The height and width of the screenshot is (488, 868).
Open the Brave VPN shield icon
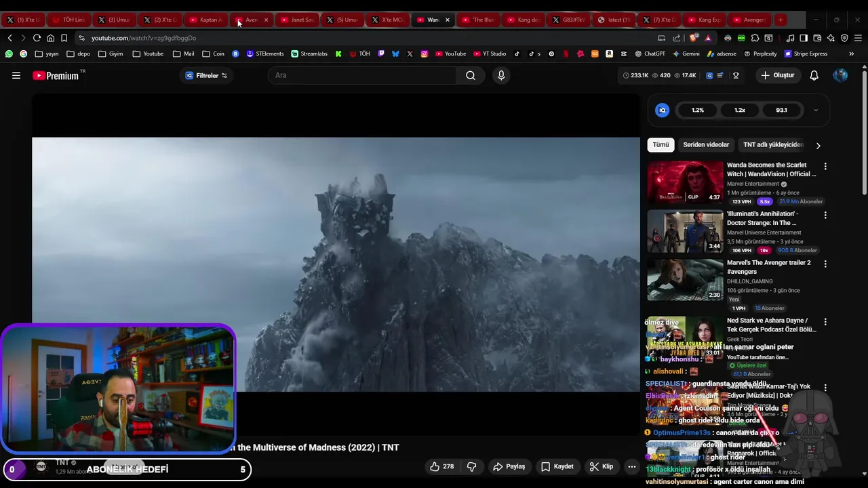pyautogui.click(x=844, y=38)
